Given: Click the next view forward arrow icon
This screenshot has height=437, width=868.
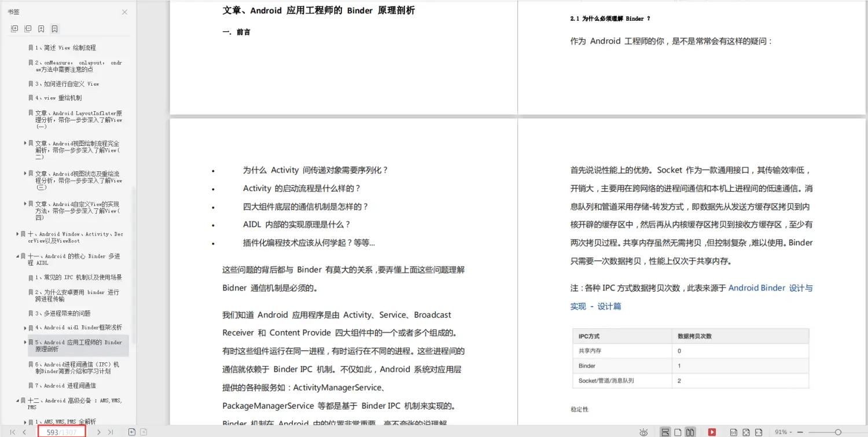Looking at the screenshot, I should point(144,432).
